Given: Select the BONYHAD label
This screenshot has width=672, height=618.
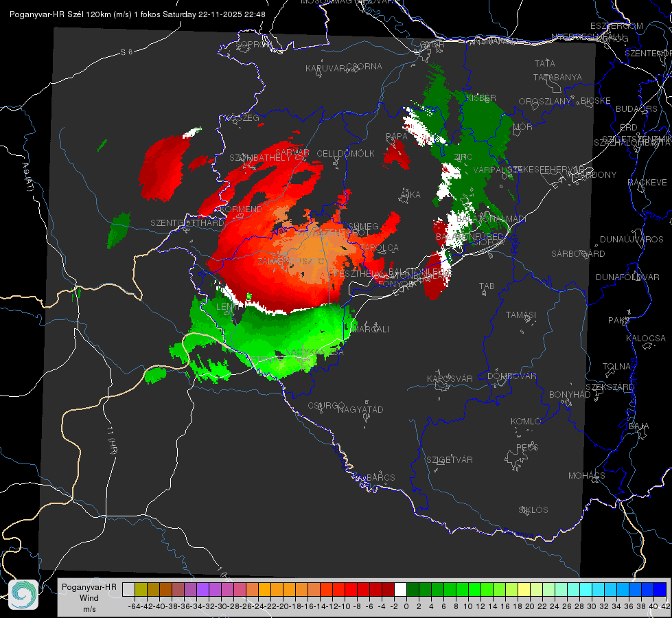Looking at the screenshot, I should coord(570,395).
